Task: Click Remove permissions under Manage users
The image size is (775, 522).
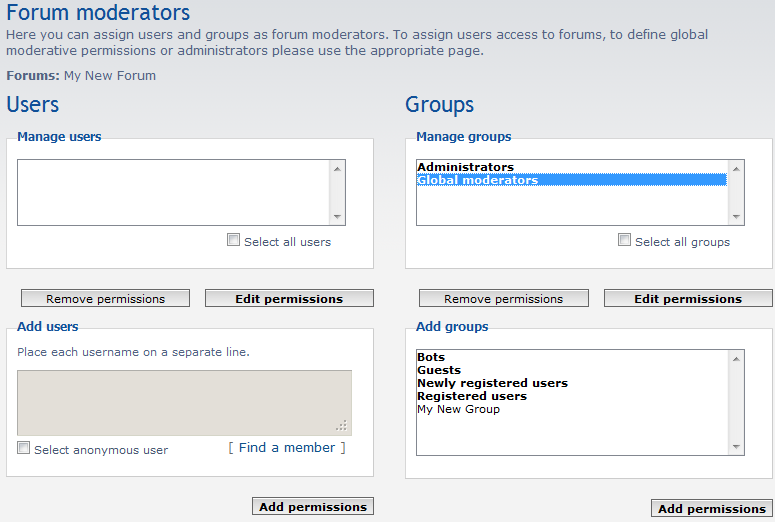Action: tap(105, 298)
